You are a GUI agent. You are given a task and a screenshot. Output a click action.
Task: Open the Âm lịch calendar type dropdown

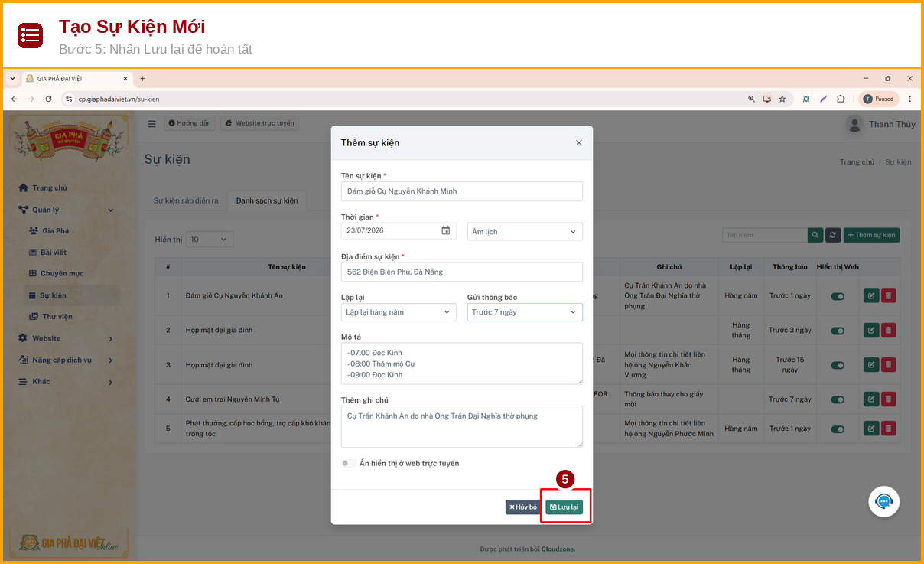click(x=525, y=231)
